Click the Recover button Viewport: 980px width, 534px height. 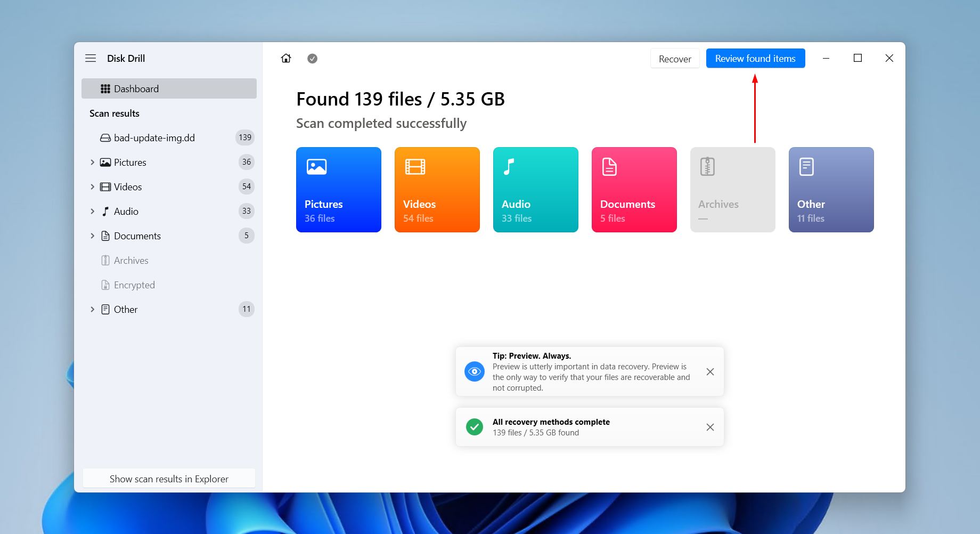click(675, 59)
